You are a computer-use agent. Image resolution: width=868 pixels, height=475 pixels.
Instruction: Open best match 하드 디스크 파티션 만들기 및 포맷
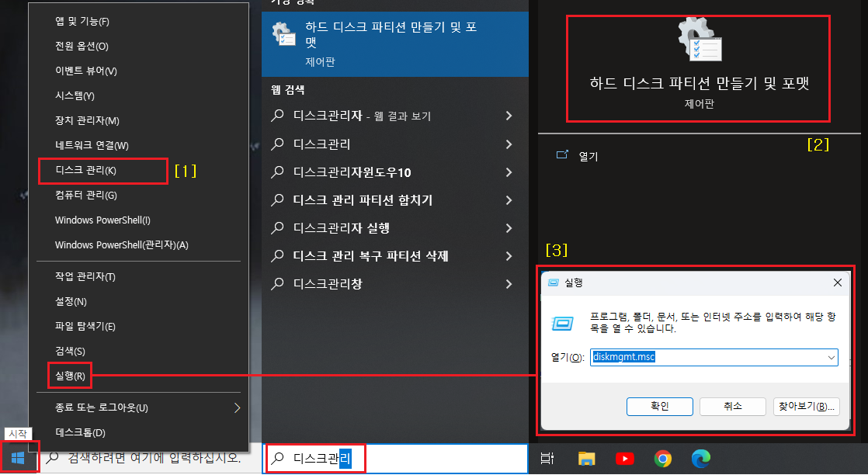pyautogui.click(x=394, y=43)
